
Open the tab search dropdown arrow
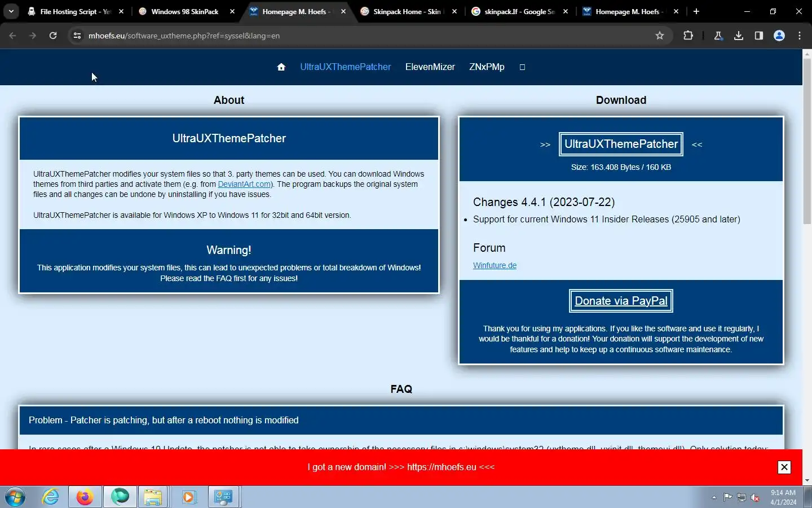[11, 11]
